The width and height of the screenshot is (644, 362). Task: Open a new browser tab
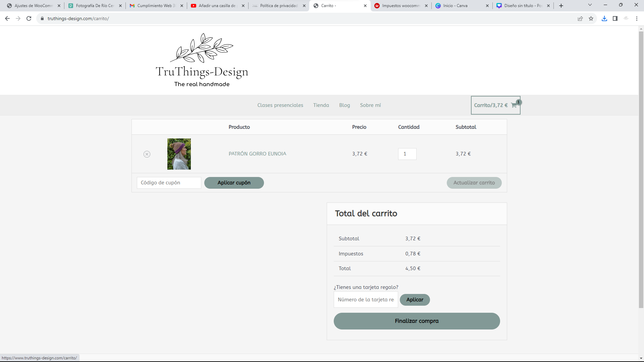(x=561, y=6)
